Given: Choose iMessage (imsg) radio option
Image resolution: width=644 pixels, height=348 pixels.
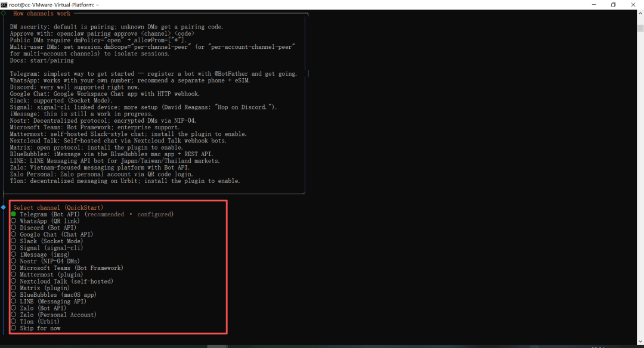Looking at the screenshot, I should click(41, 254).
